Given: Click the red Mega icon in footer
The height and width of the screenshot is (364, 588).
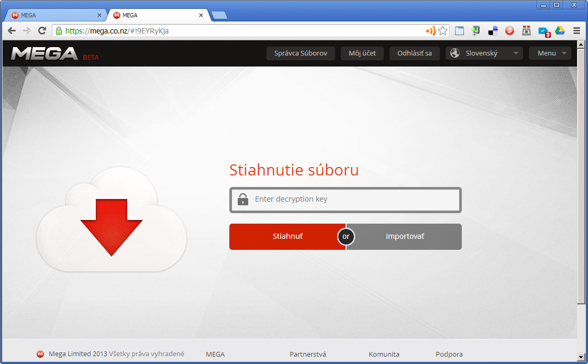Looking at the screenshot, I should pos(40,354).
